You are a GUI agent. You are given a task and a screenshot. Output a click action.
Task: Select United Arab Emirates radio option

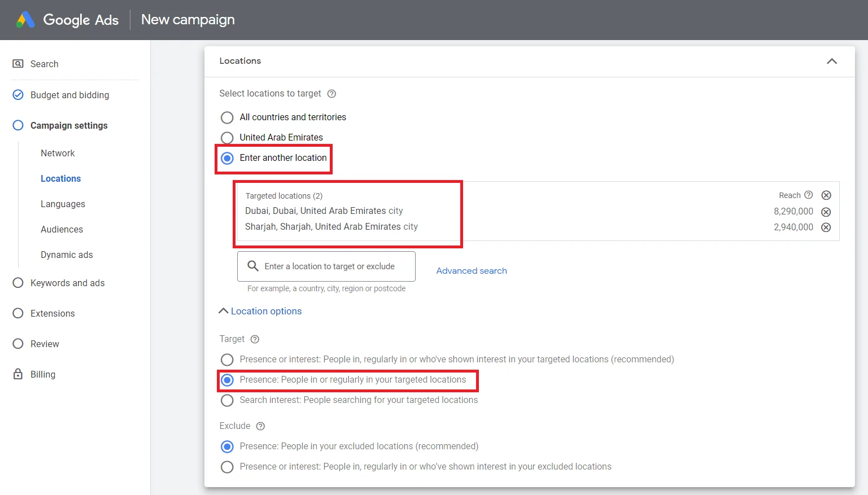pyautogui.click(x=227, y=138)
